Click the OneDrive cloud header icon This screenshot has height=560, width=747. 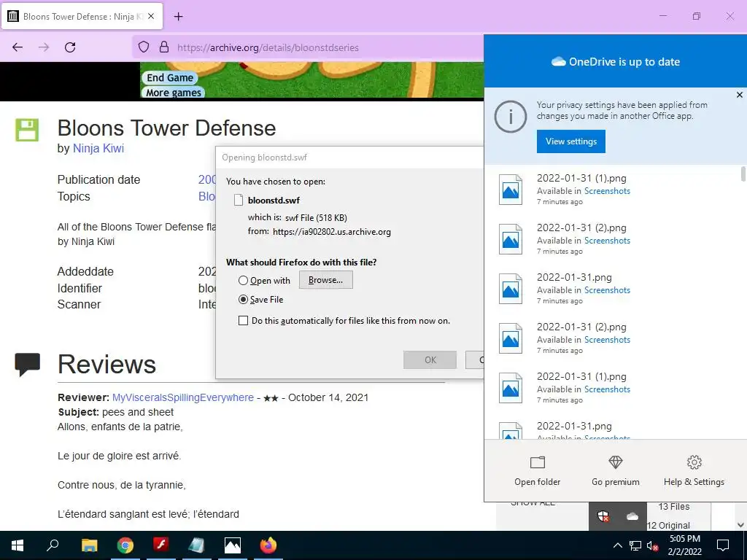point(558,61)
